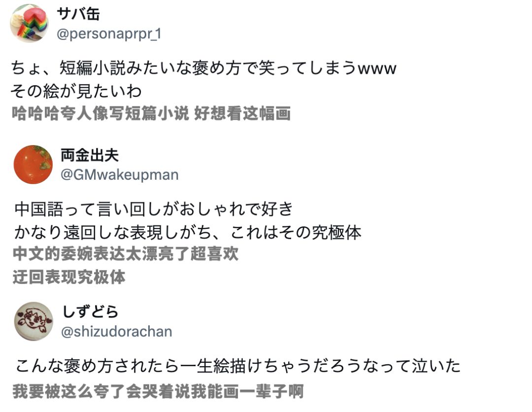Click the tweet line その絵が見たいわ
Screen dimensions: 532x412
tap(76, 91)
